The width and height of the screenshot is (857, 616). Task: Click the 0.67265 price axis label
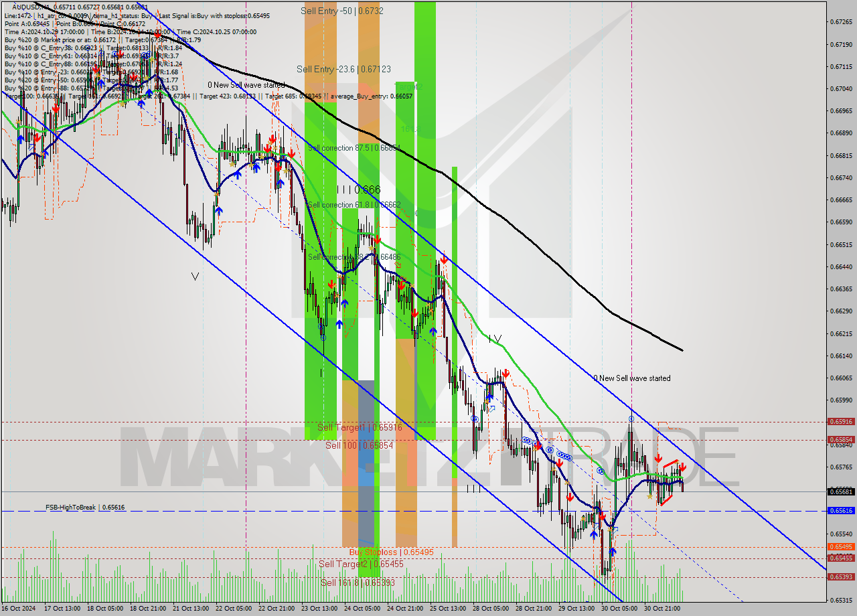(x=840, y=22)
